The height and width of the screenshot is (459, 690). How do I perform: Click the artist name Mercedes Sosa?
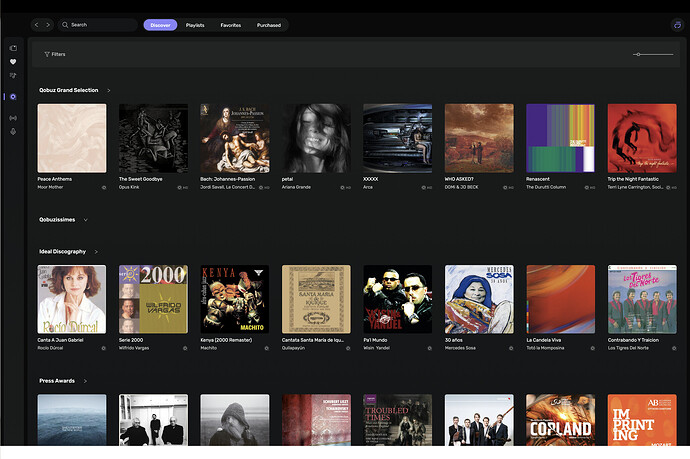click(x=460, y=348)
